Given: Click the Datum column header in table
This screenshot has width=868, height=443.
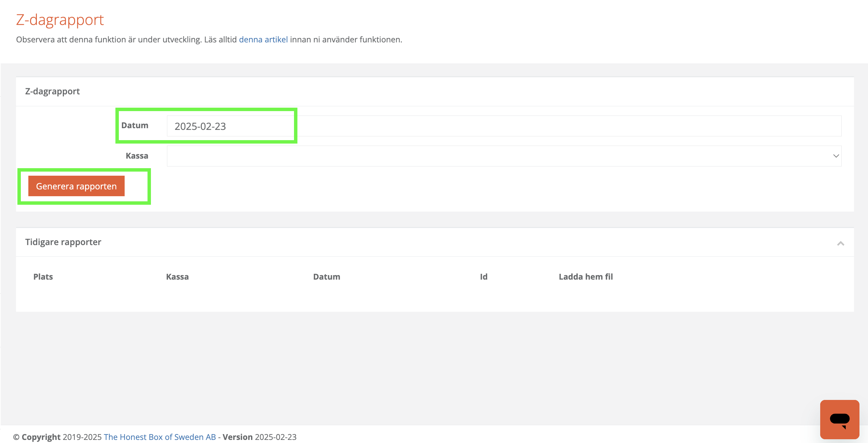Looking at the screenshot, I should pos(326,277).
